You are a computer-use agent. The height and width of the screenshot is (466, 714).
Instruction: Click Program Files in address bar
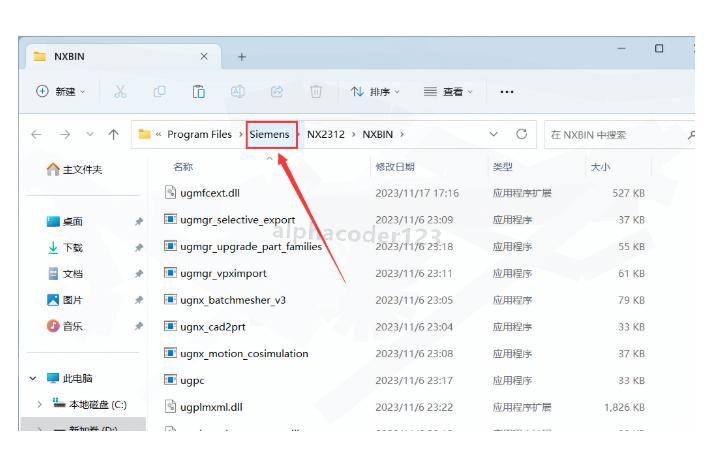[199, 134]
